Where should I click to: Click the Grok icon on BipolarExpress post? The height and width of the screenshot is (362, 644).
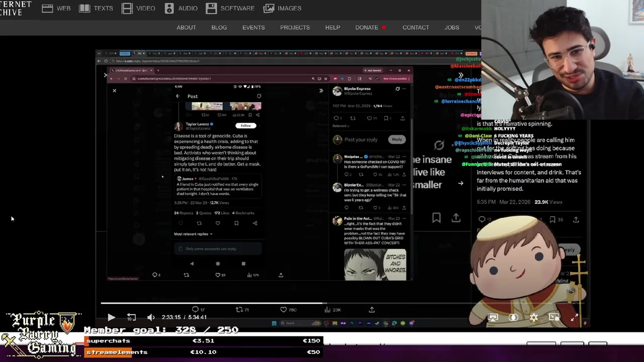coord(397,89)
